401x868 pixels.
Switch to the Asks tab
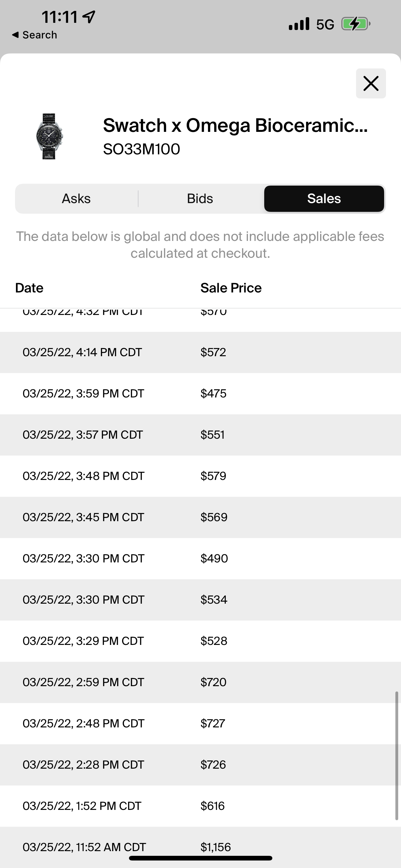pyautogui.click(x=76, y=198)
